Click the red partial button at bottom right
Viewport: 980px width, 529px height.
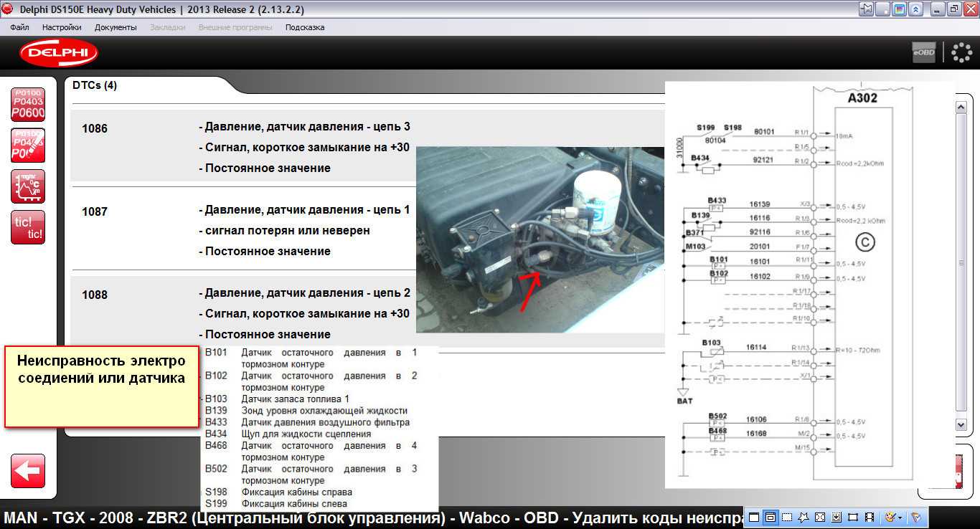point(959,471)
